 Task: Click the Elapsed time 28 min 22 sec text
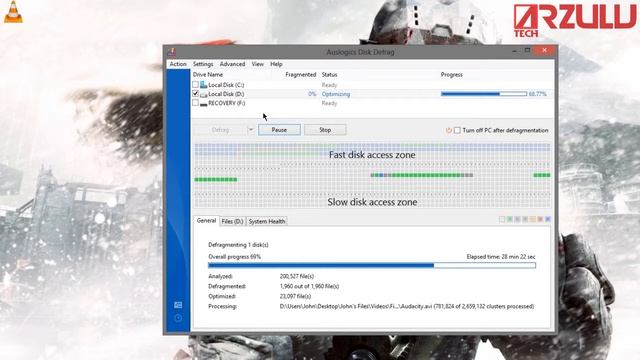click(501, 257)
